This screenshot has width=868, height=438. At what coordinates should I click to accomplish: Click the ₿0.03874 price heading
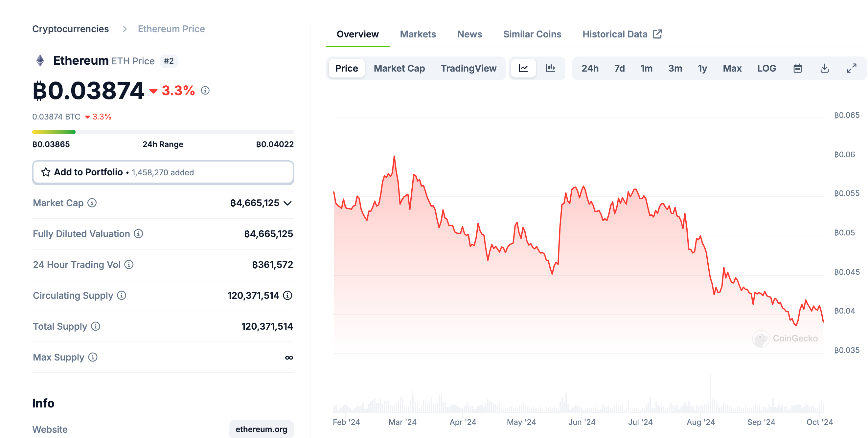click(88, 91)
